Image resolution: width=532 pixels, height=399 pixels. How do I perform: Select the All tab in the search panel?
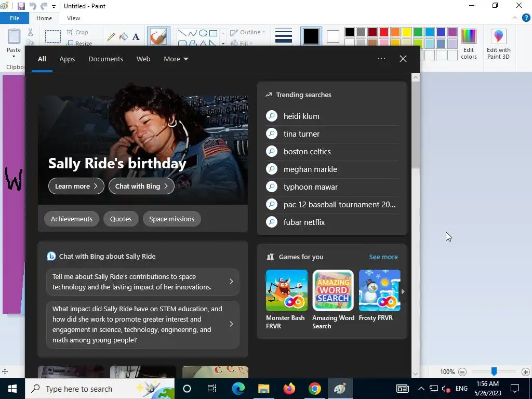(x=42, y=59)
